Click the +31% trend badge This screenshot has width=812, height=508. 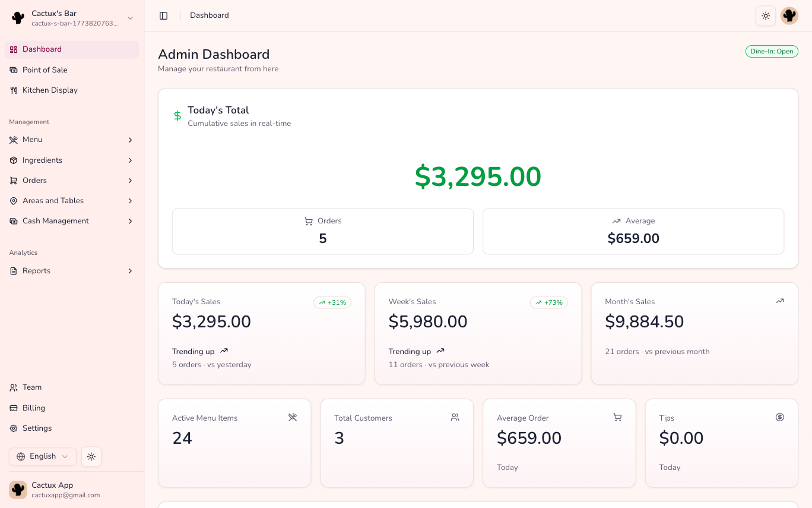click(332, 302)
